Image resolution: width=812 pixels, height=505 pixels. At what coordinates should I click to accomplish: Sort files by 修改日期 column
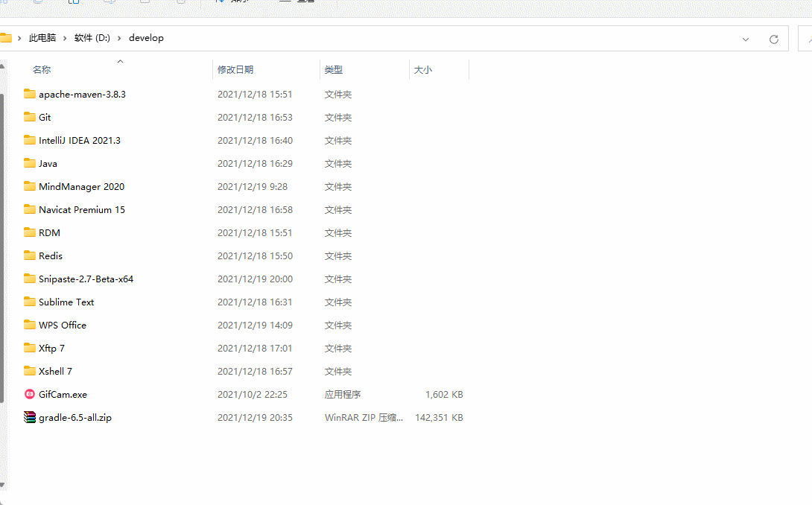point(235,69)
